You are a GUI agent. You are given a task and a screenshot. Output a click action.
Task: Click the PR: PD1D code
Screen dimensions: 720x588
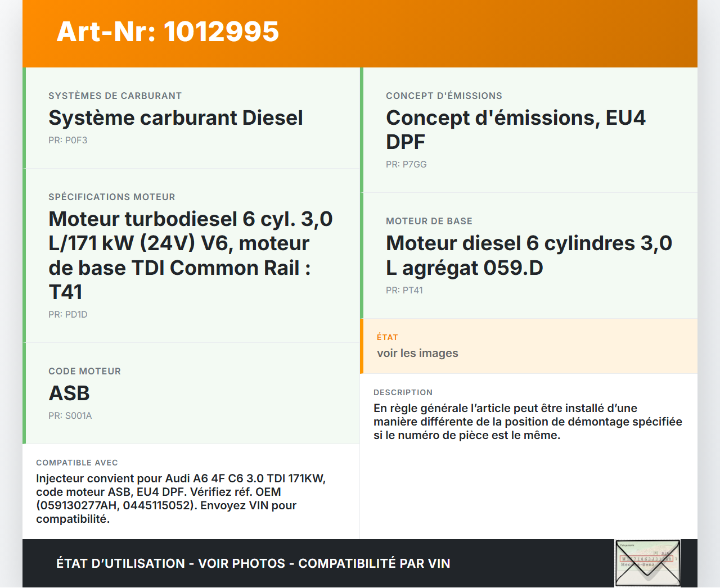(67, 315)
